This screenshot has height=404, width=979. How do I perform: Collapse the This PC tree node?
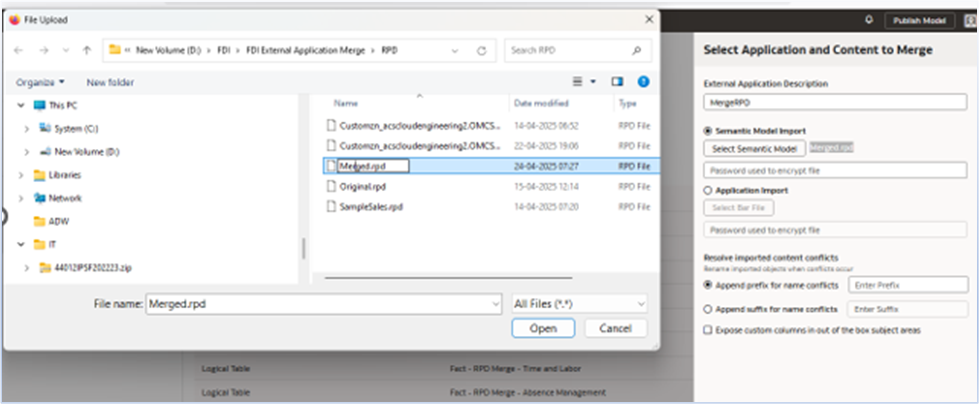(21, 106)
